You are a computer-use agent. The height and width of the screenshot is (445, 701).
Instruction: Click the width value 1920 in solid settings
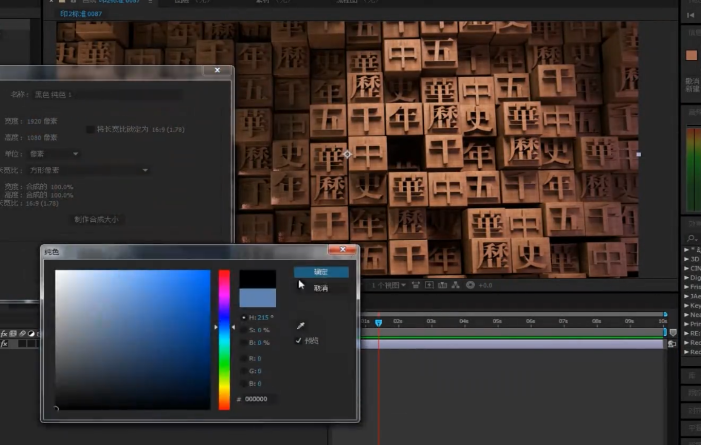tap(34, 121)
